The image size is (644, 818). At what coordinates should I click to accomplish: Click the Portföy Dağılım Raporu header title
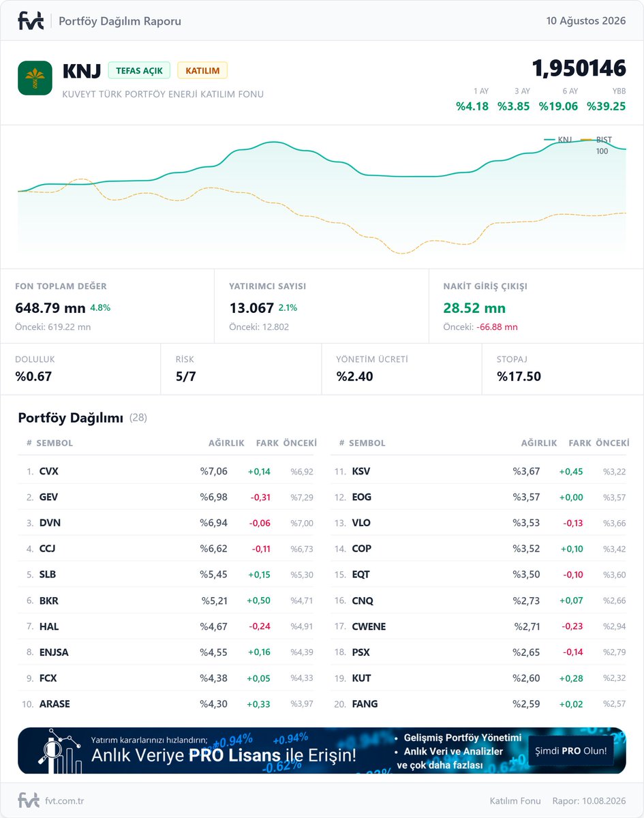tap(120, 21)
